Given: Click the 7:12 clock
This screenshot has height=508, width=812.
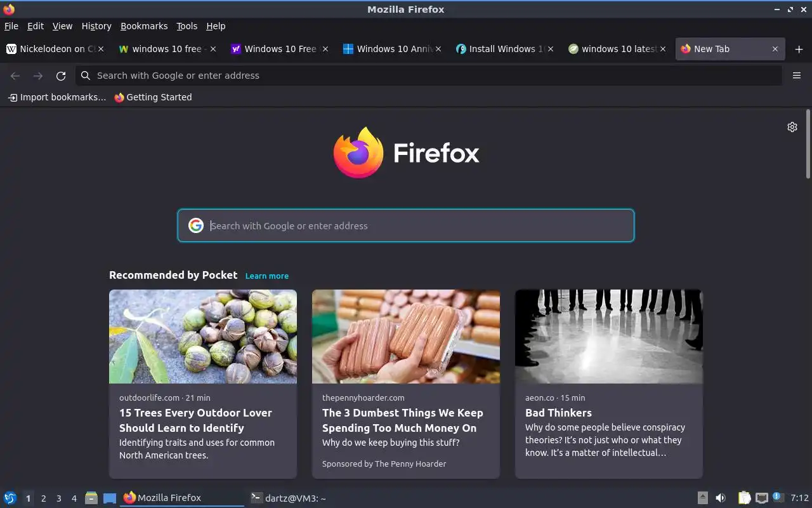Looking at the screenshot, I should (799, 498).
